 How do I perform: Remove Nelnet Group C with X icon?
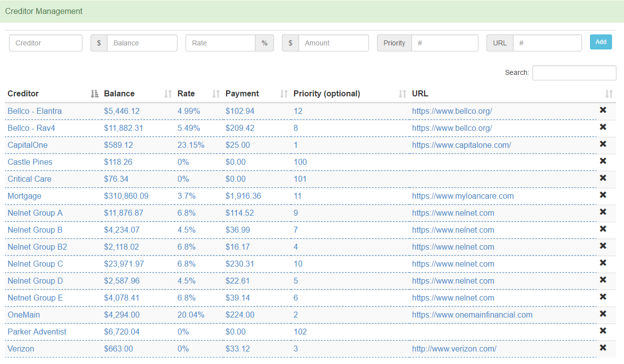pos(602,263)
